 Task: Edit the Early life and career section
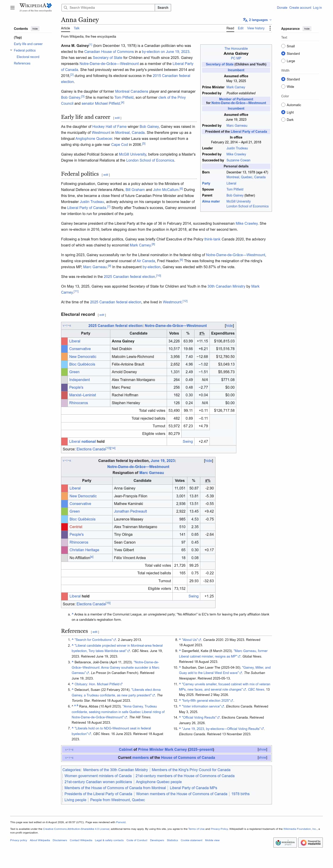click(x=117, y=118)
